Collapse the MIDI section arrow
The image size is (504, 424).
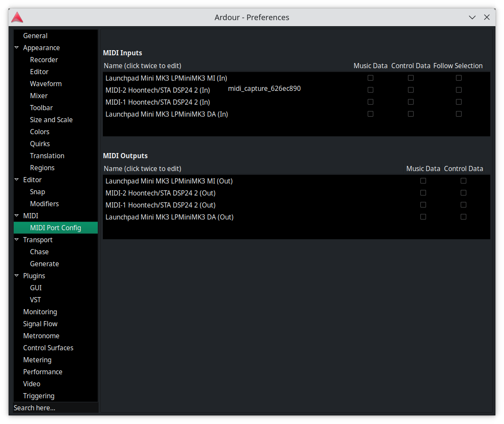pos(17,216)
